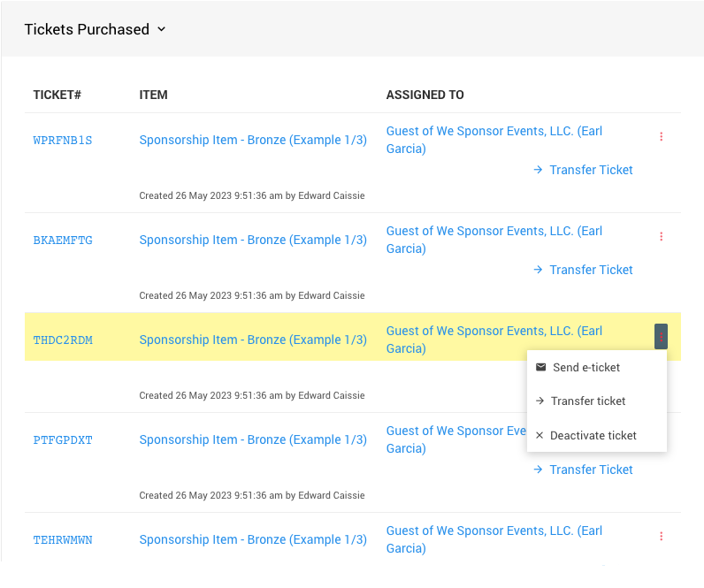Collapse the Tickets Purchased section chevron
The height and width of the screenshot is (588, 704).
click(162, 29)
